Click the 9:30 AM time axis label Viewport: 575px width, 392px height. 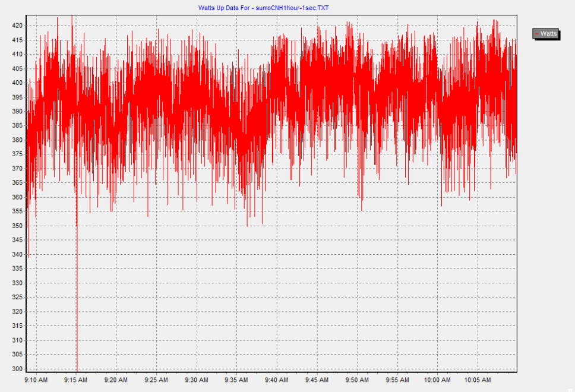(x=197, y=380)
